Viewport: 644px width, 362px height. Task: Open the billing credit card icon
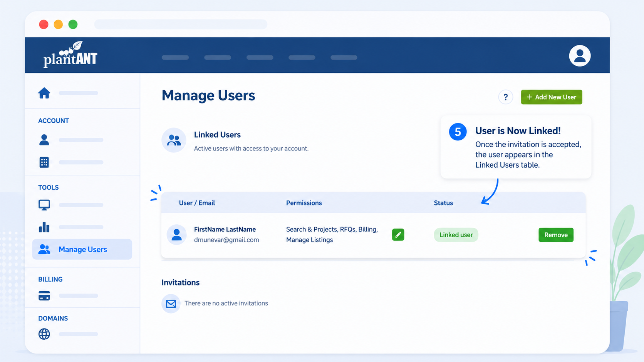(x=44, y=295)
